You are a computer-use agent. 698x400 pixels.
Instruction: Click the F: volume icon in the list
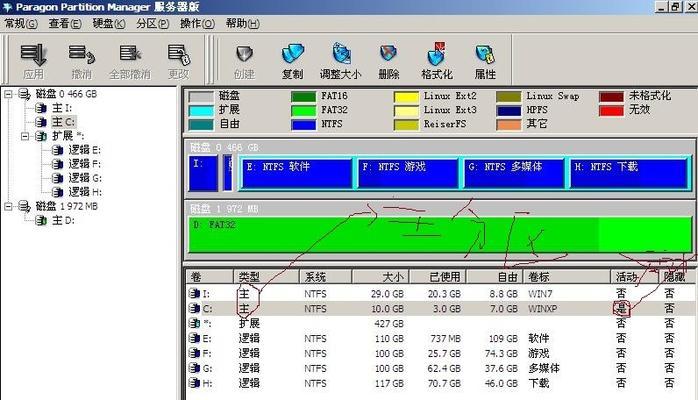[194, 353]
